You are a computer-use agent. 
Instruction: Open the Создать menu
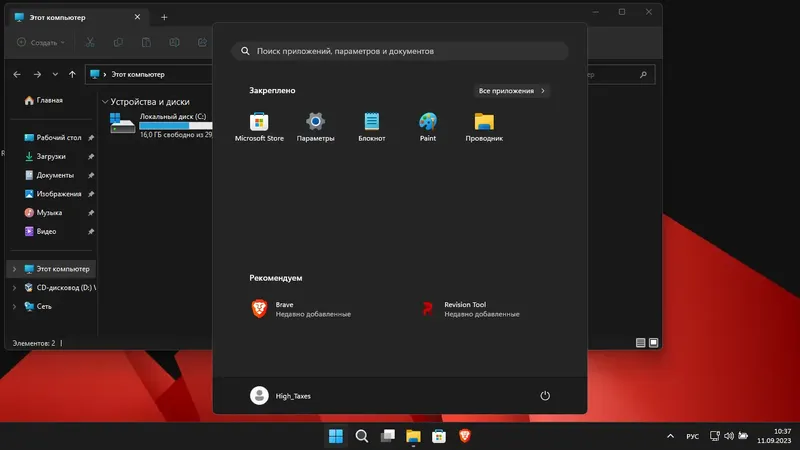(41, 42)
